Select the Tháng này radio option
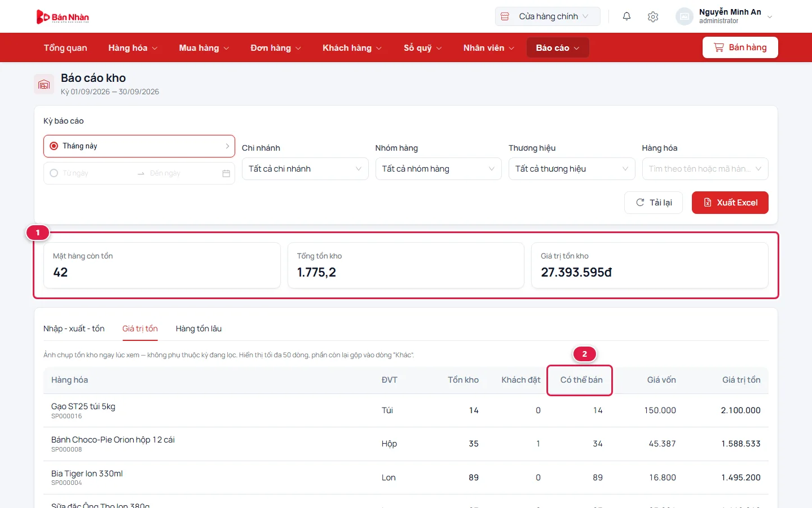This screenshot has width=812, height=508. click(54, 146)
